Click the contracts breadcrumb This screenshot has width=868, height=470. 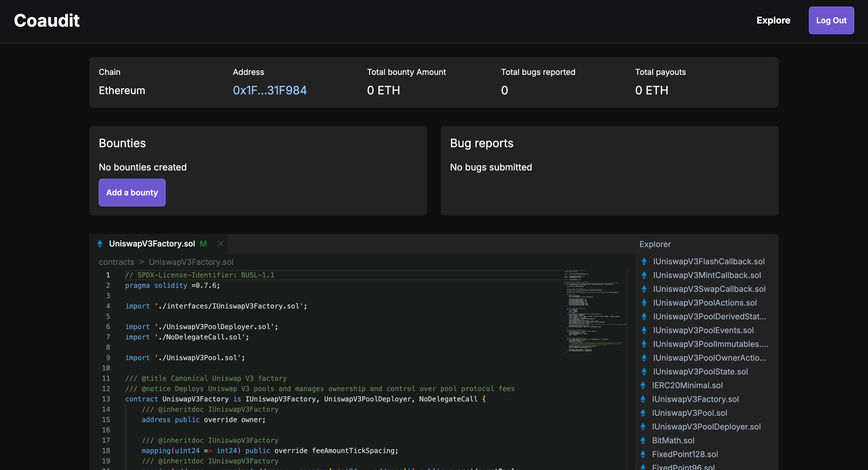pos(116,262)
